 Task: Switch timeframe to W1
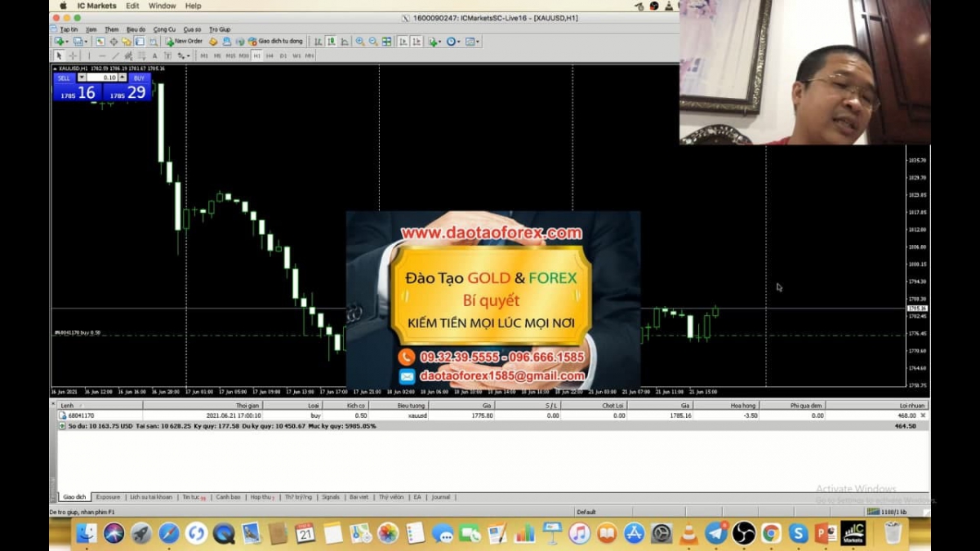(x=296, y=56)
